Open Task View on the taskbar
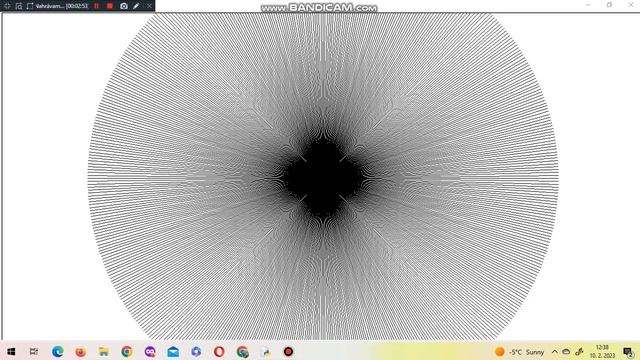 [34, 351]
